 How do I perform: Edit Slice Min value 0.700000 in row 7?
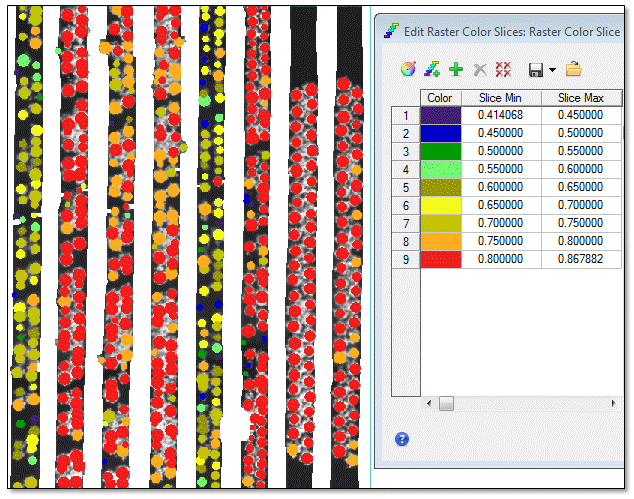click(x=501, y=223)
